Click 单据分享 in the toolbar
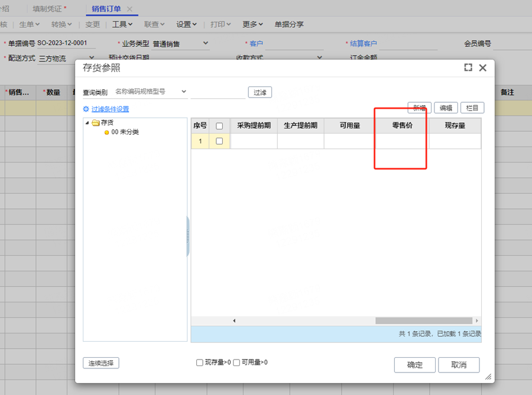 [x=289, y=24]
